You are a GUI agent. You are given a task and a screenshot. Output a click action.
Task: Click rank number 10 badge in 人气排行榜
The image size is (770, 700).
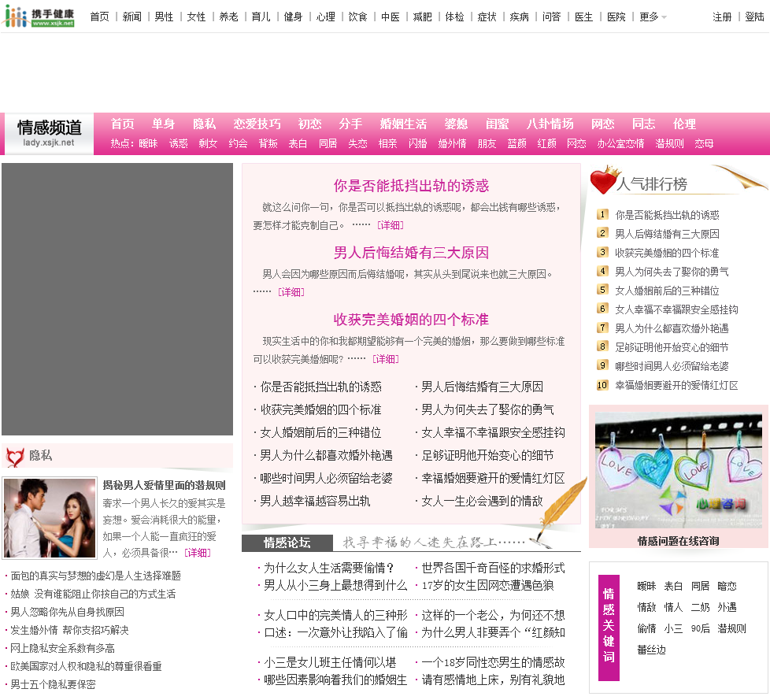pos(602,384)
